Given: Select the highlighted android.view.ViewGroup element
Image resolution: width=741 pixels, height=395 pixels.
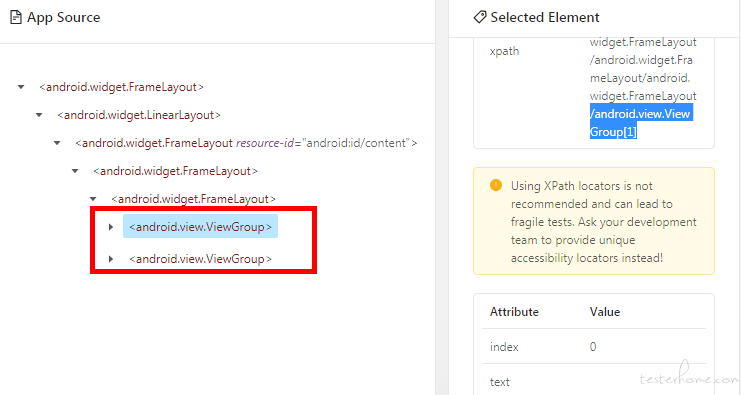Looking at the screenshot, I should (200, 227).
